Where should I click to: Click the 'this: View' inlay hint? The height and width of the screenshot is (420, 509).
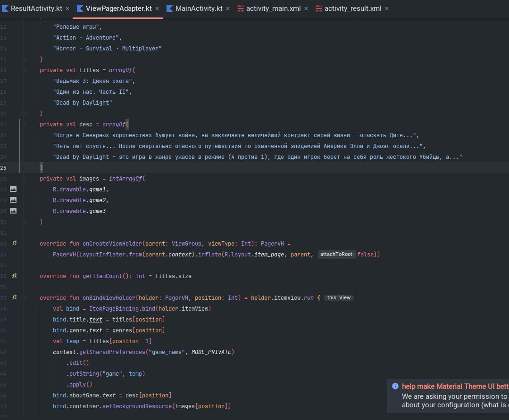click(339, 298)
